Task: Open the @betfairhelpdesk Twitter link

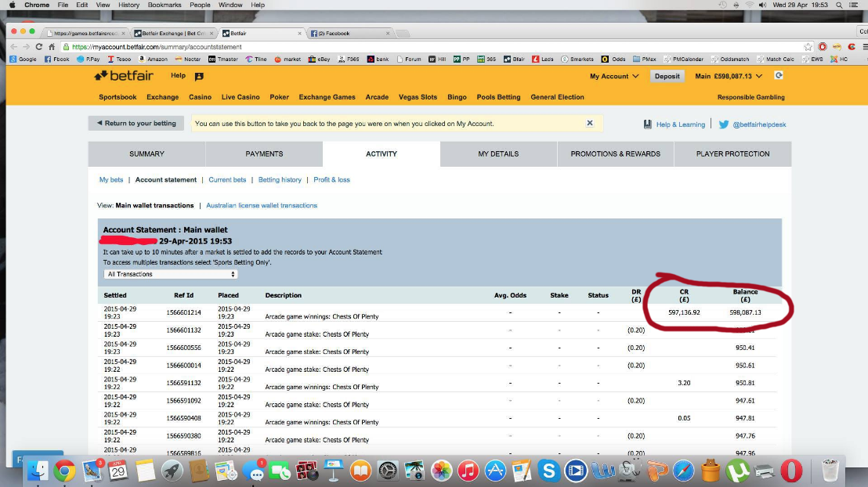Action: point(760,124)
